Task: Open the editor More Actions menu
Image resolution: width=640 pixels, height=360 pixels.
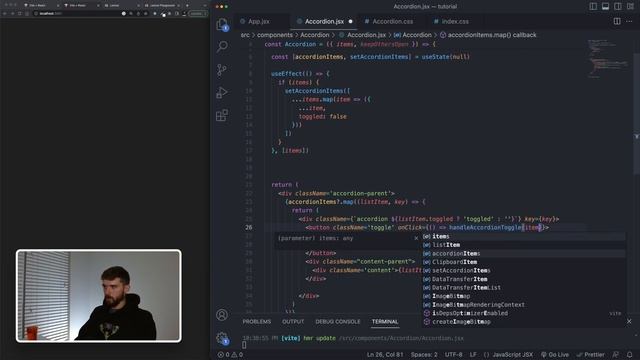Action: pyautogui.click(x=629, y=21)
